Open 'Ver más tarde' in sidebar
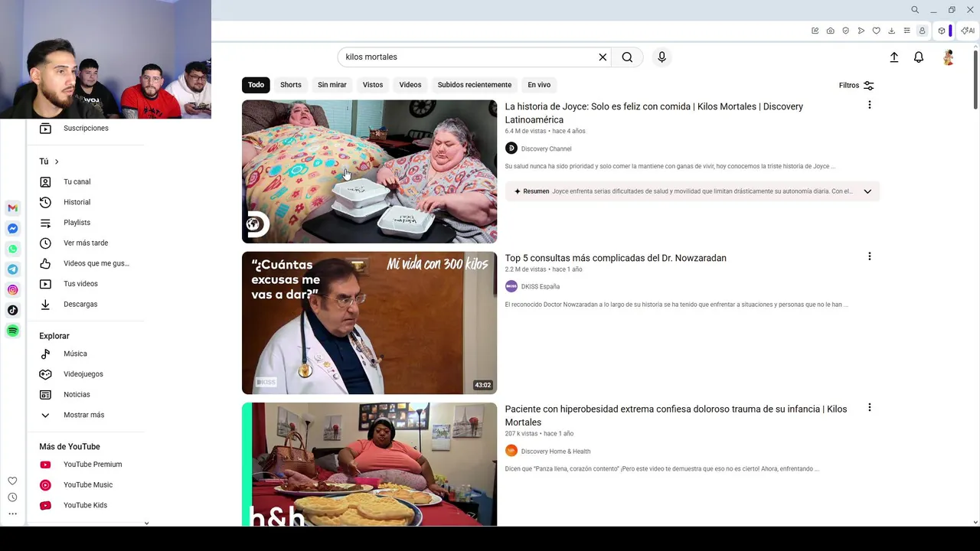This screenshot has height=551, width=980. 85,243
